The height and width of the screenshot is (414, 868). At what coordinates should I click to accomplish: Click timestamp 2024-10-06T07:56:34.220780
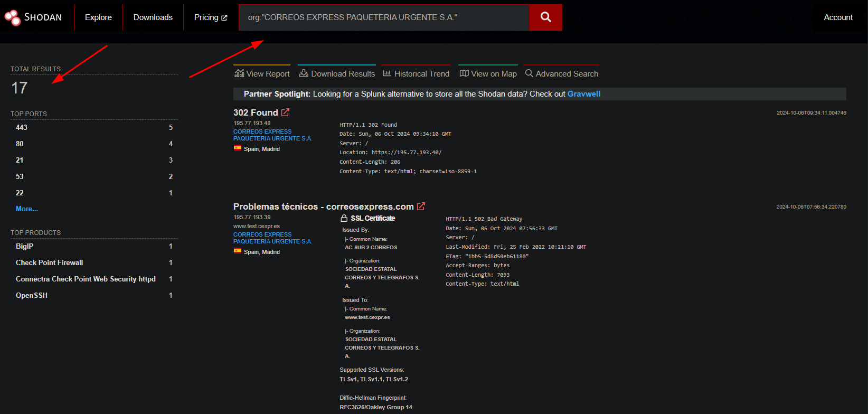coord(812,206)
